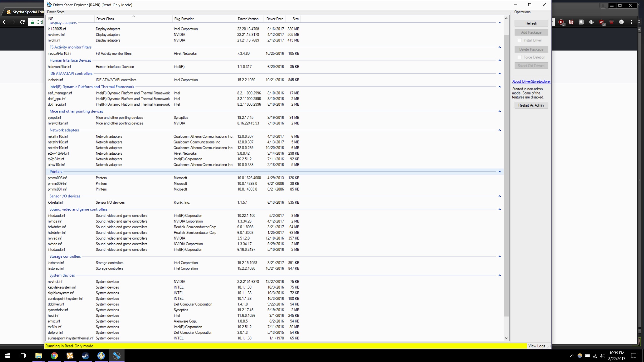Screen dimensions: 644x362
Task: Click the red grinning face Chrome extension
Action: tap(571, 22)
